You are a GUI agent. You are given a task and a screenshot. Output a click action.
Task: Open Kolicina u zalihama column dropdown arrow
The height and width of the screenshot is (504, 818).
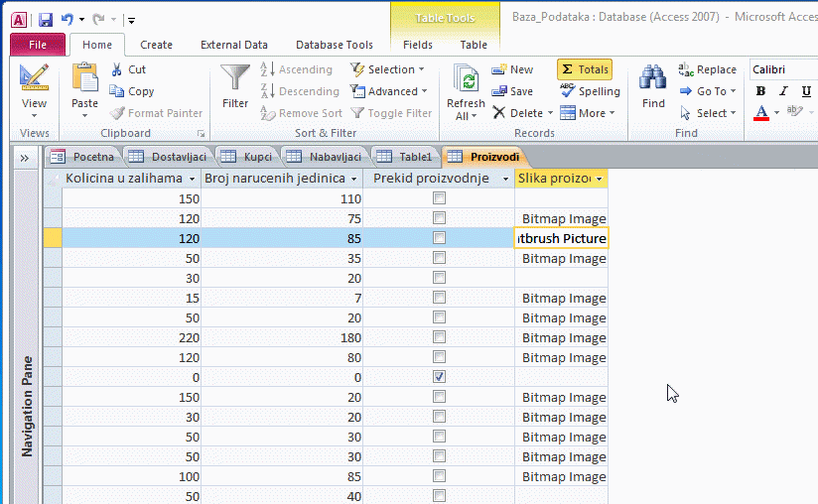point(192,179)
